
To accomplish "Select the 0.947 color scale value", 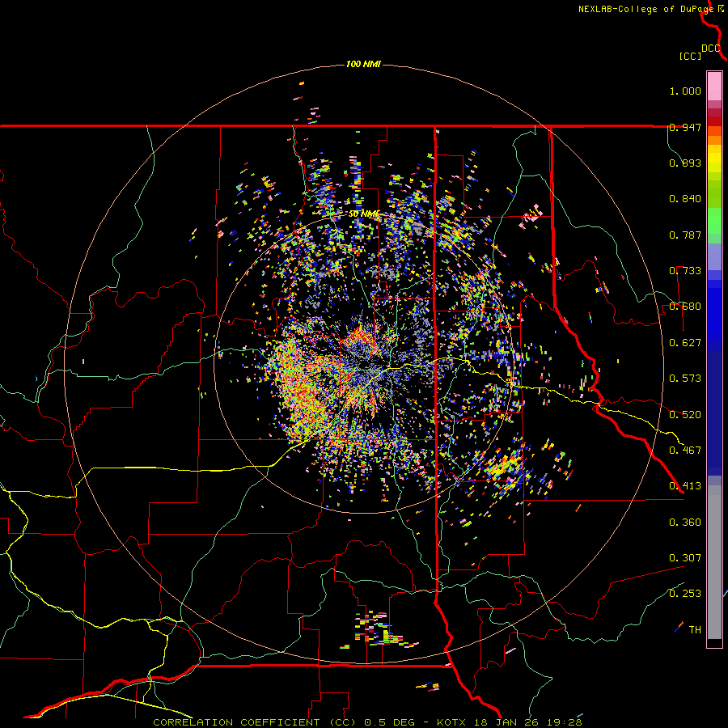I will [685, 127].
